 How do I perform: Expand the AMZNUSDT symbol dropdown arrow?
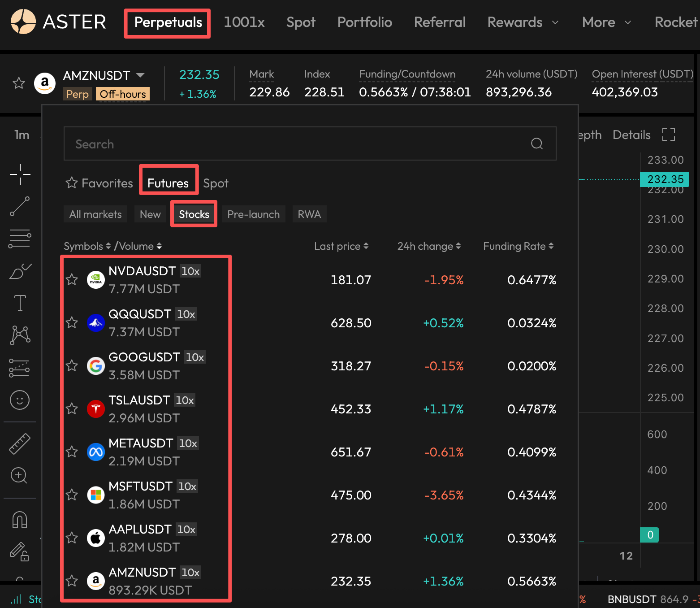pos(140,75)
